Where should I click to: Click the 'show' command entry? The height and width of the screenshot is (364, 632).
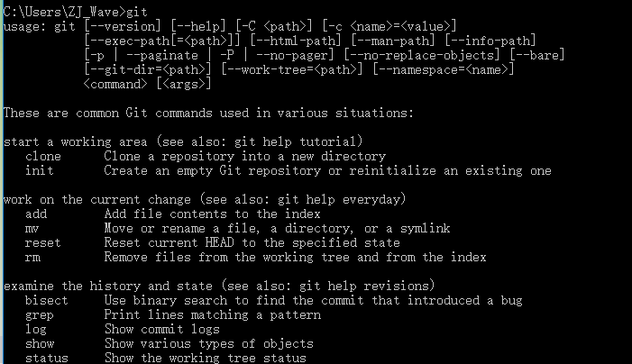pyautogui.click(x=39, y=343)
